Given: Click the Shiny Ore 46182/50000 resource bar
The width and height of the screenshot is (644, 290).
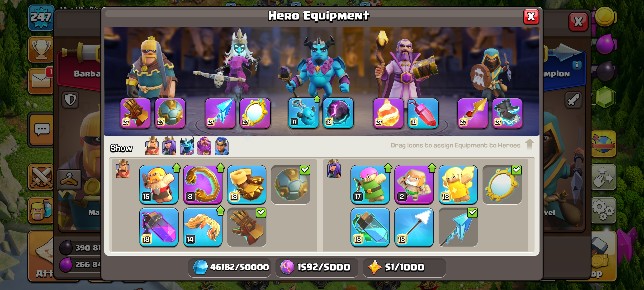Looking at the screenshot, I should [x=229, y=267].
